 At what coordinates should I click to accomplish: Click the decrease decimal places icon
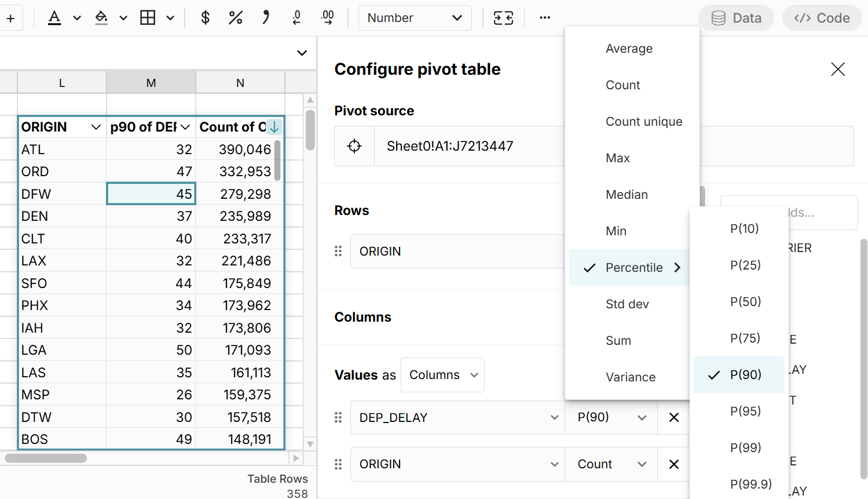pos(296,18)
